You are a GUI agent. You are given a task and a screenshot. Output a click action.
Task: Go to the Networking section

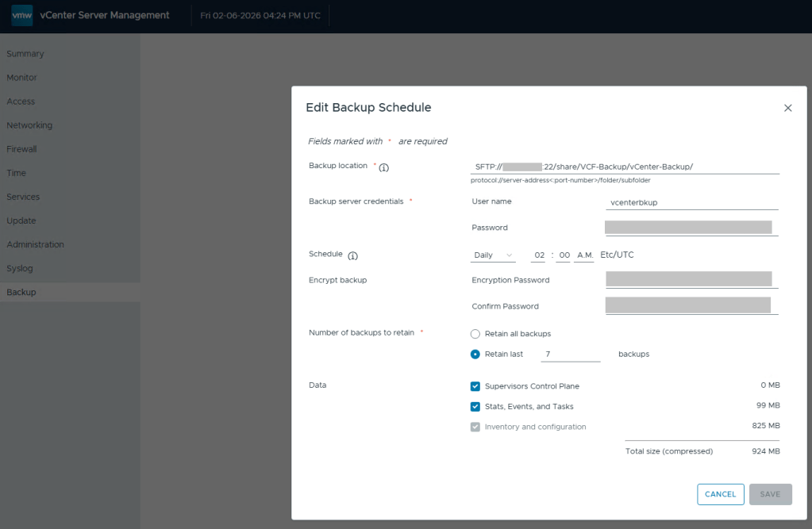29,125
